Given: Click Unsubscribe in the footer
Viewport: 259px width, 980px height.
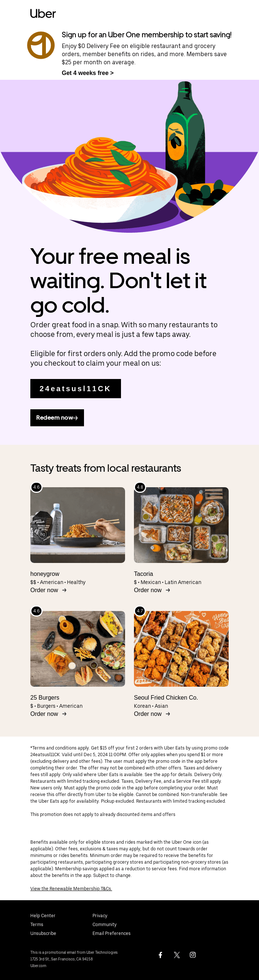Looking at the screenshot, I should coord(43,933).
